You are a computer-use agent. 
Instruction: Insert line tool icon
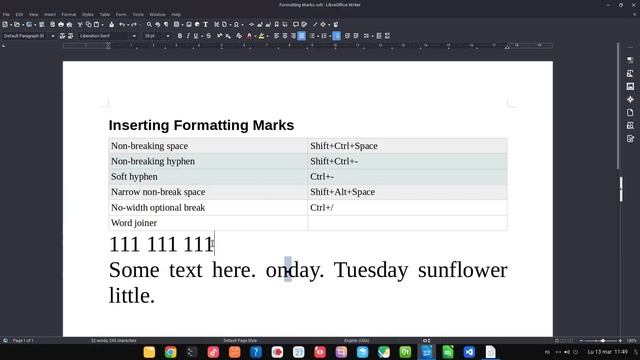pyautogui.click(x=315, y=24)
